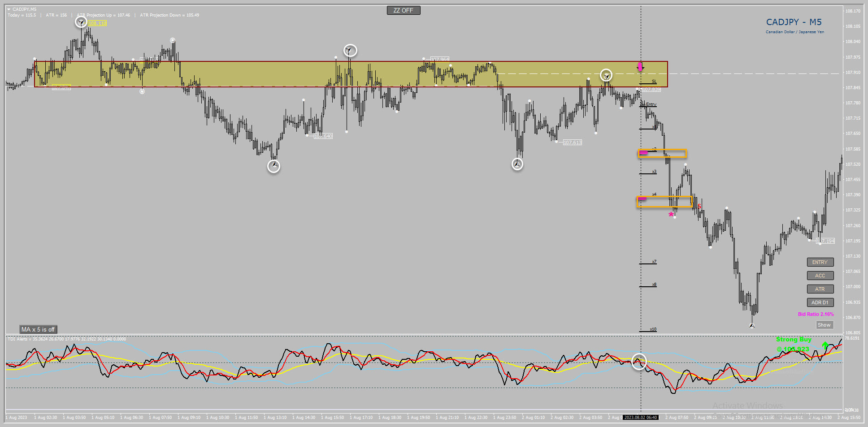Image resolution: width=868 pixels, height=427 pixels.
Task: Click the circled swing-low marker near 13:10
Action: point(273,166)
